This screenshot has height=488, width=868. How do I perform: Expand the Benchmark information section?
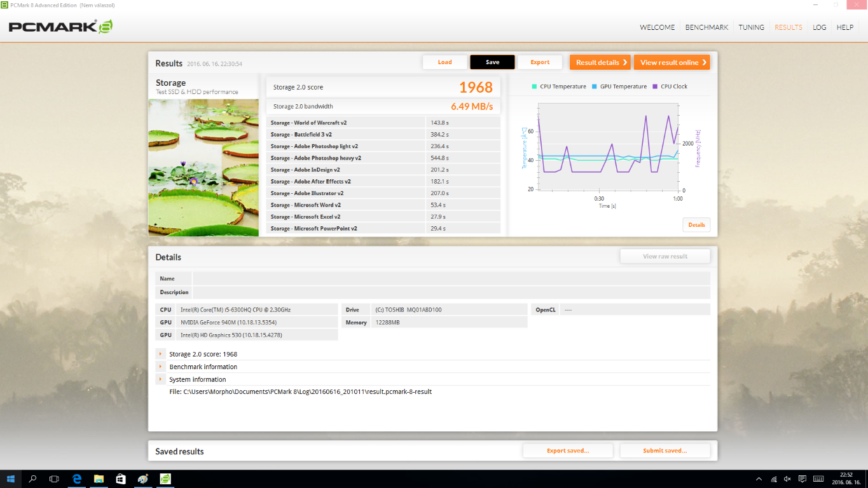click(x=160, y=367)
